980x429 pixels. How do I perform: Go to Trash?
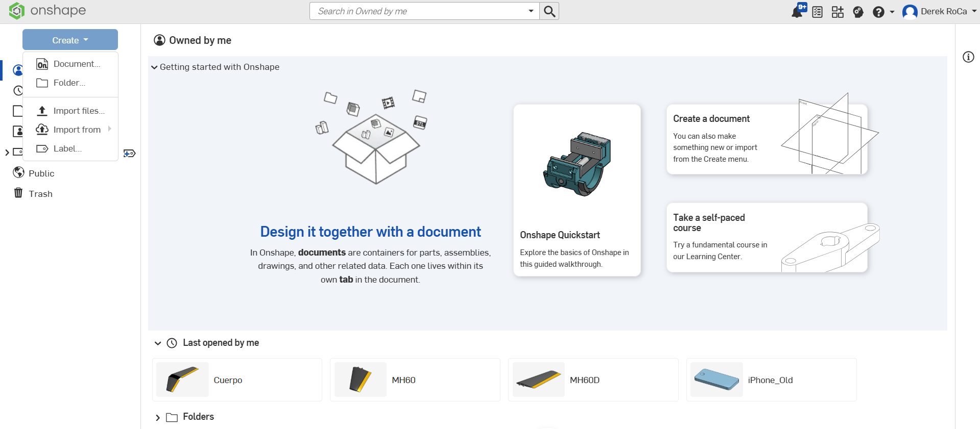41,194
